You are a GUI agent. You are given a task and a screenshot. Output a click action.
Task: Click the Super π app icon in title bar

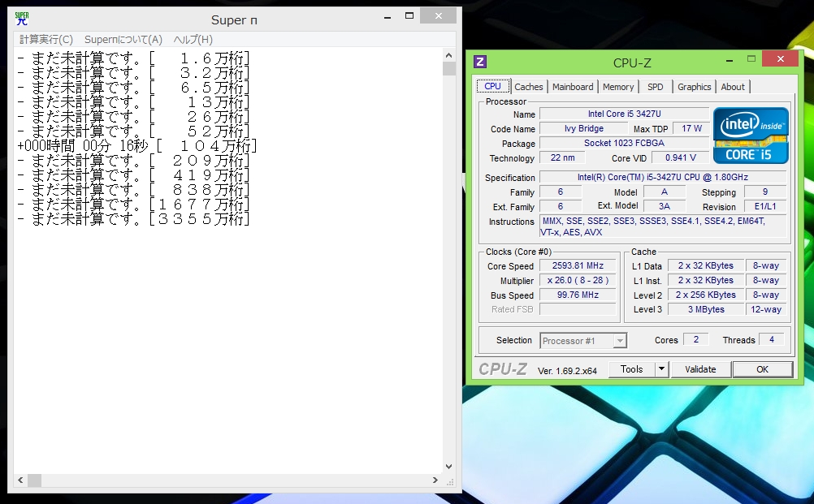tap(22, 19)
